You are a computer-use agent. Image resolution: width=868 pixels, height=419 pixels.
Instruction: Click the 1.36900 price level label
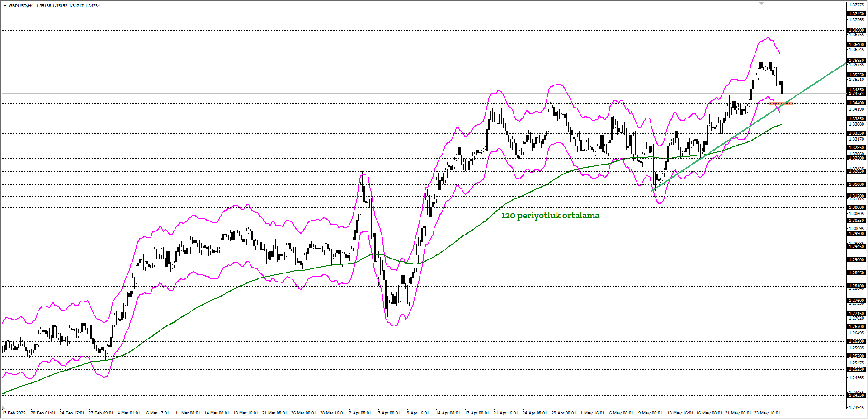point(856,30)
